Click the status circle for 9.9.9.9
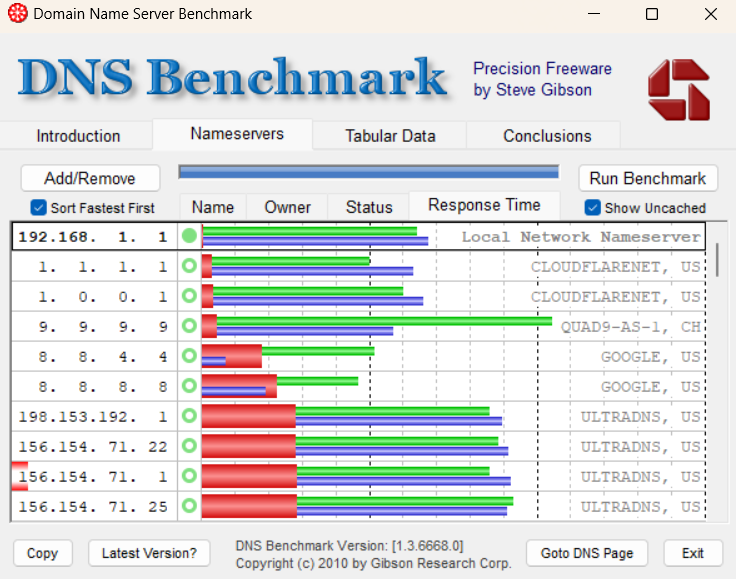 point(189,326)
